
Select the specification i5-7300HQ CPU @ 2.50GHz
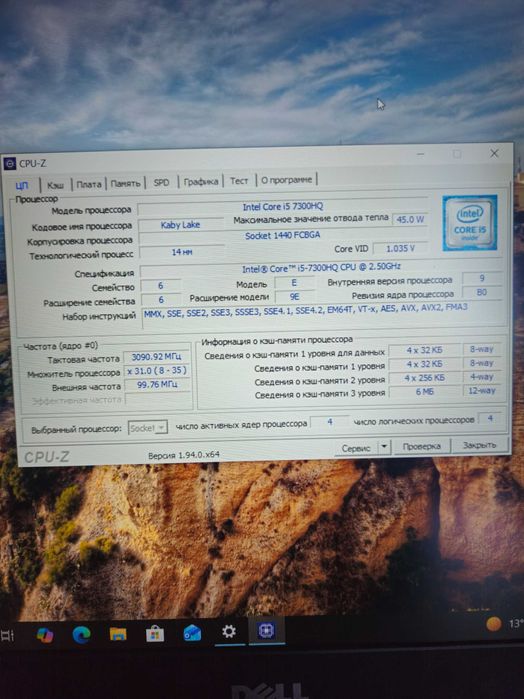[x=321, y=268]
